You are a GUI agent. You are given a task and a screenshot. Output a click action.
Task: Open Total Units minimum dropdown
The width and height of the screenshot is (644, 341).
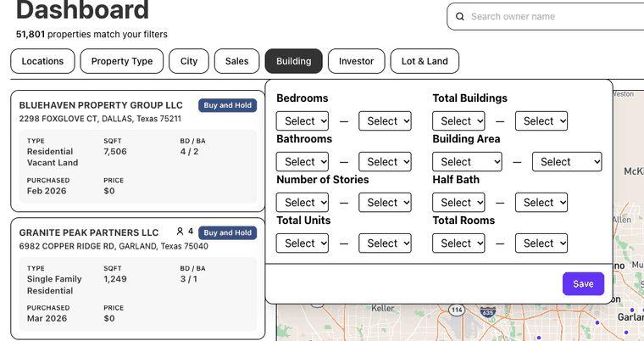point(303,243)
